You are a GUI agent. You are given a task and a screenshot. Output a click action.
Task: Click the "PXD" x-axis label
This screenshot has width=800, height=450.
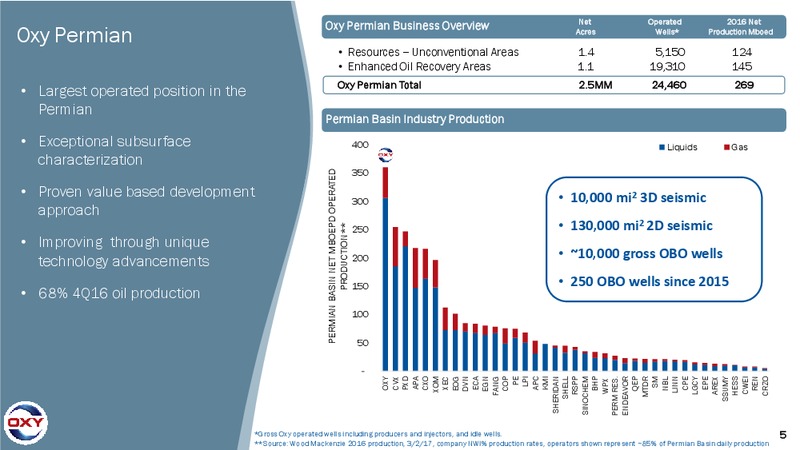[406, 383]
